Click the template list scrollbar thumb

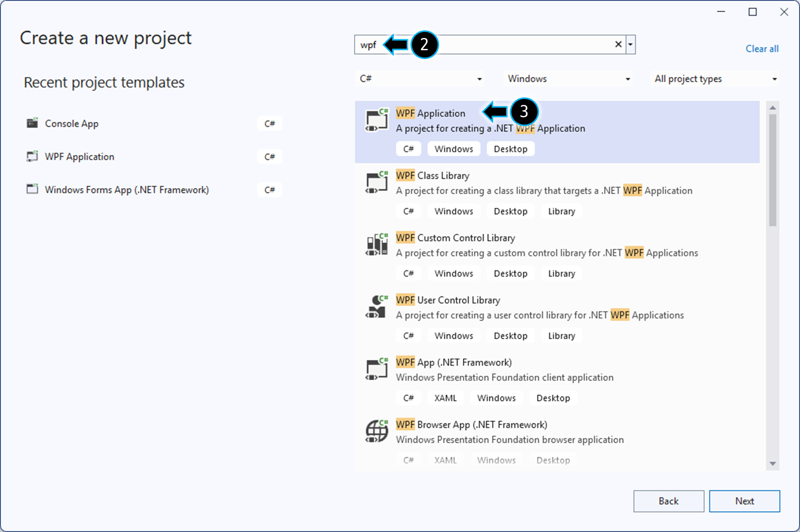pos(773,170)
